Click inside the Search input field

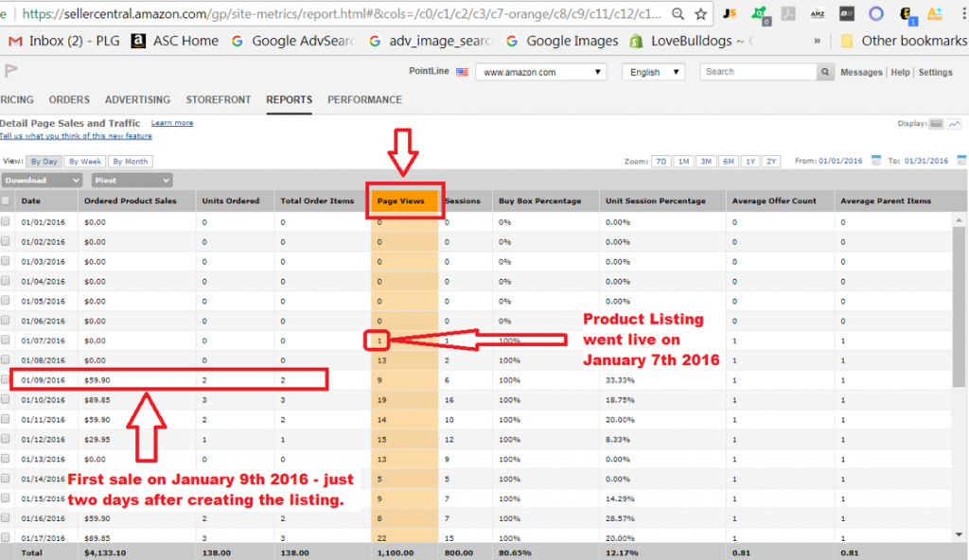pos(758,72)
